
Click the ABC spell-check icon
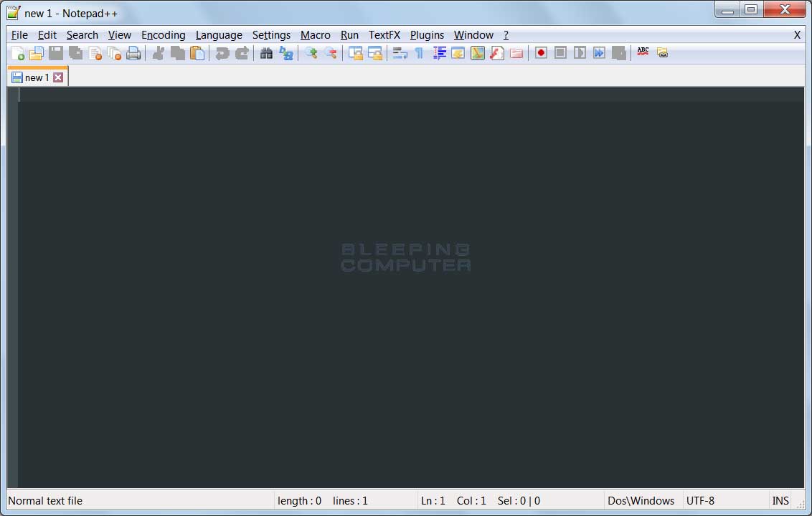643,52
